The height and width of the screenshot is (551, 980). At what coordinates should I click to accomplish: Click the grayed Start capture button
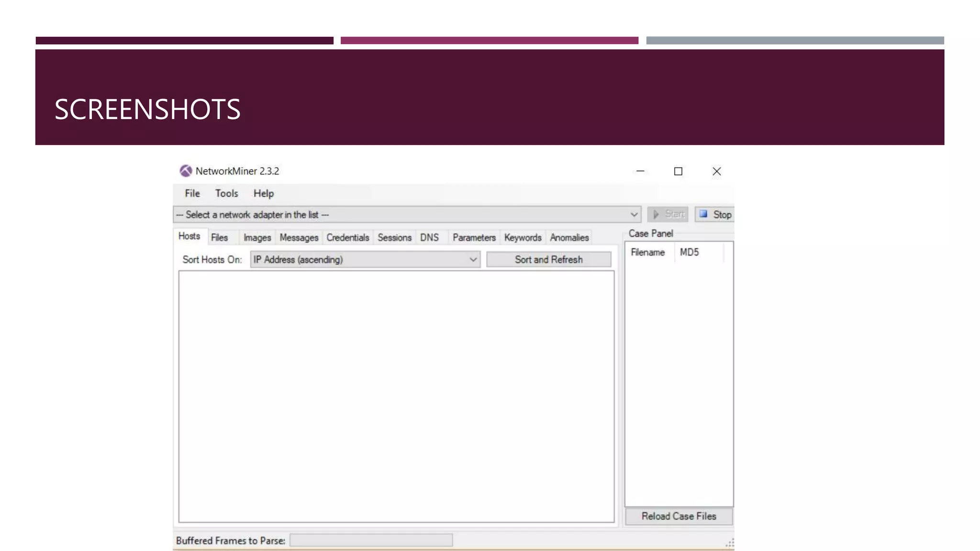click(x=668, y=214)
